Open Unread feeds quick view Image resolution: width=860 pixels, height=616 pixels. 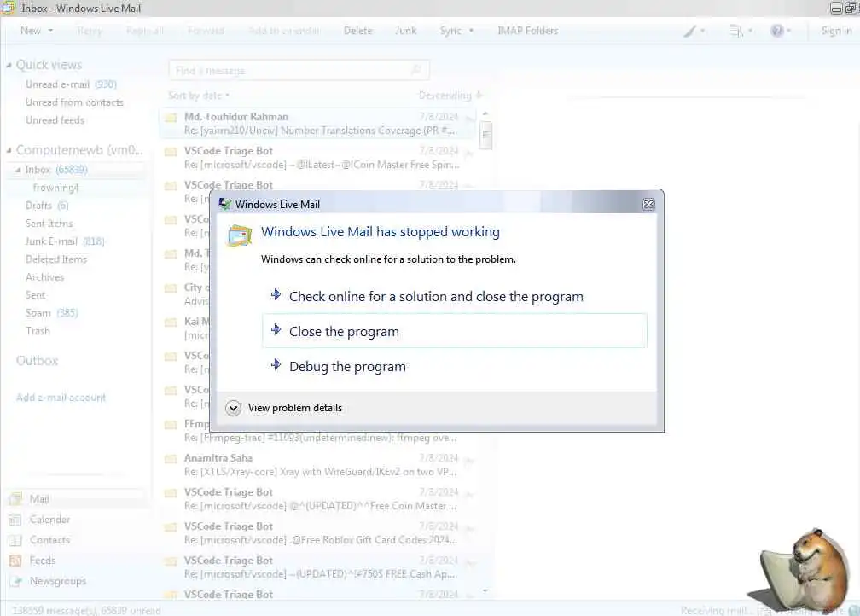(x=55, y=120)
